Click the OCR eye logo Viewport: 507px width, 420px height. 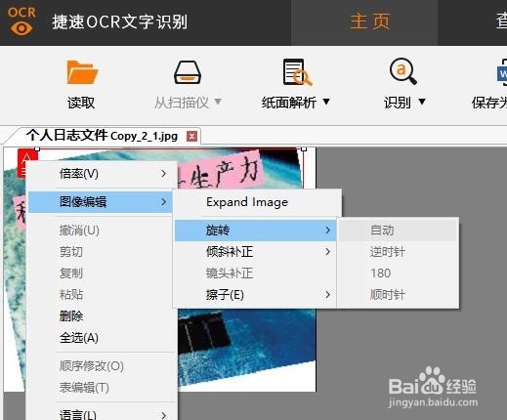click(21, 21)
